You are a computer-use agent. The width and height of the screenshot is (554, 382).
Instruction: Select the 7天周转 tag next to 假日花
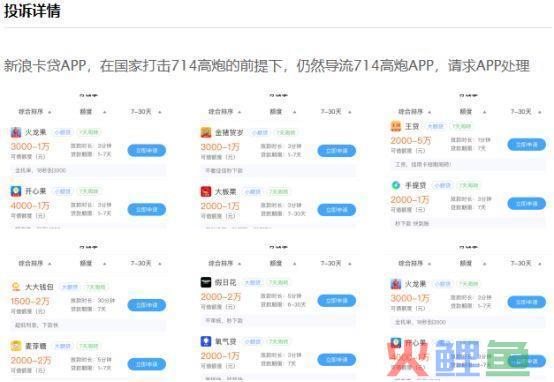pyautogui.click(x=278, y=283)
